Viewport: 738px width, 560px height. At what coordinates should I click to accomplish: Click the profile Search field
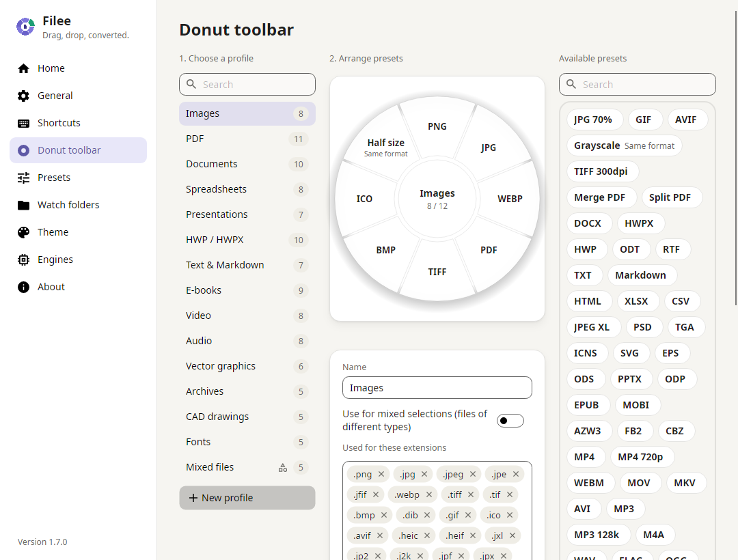click(x=247, y=84)
